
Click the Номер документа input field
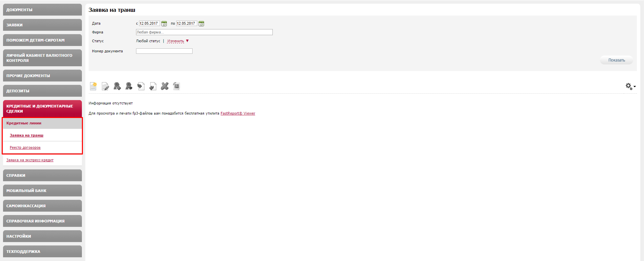[164, 51]
